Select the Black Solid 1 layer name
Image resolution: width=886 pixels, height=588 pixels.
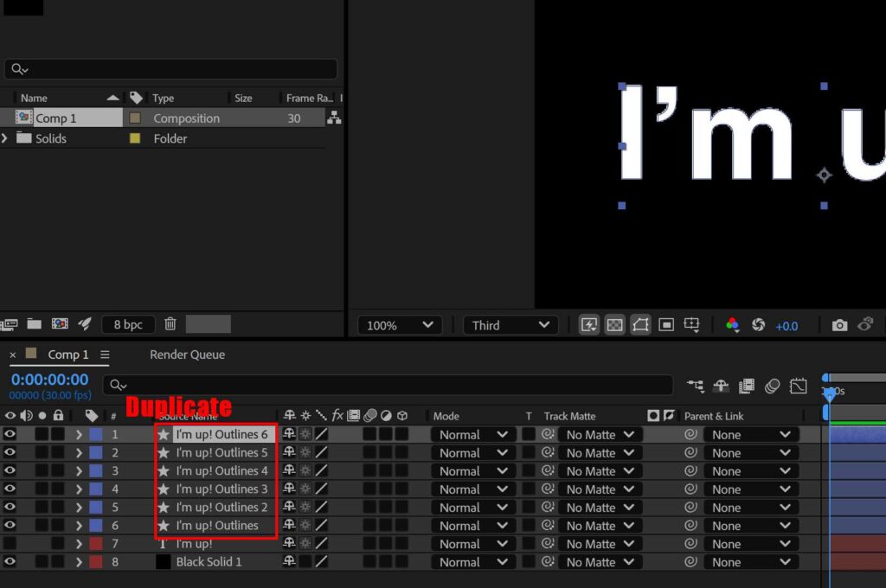click(x=209, y=561)
